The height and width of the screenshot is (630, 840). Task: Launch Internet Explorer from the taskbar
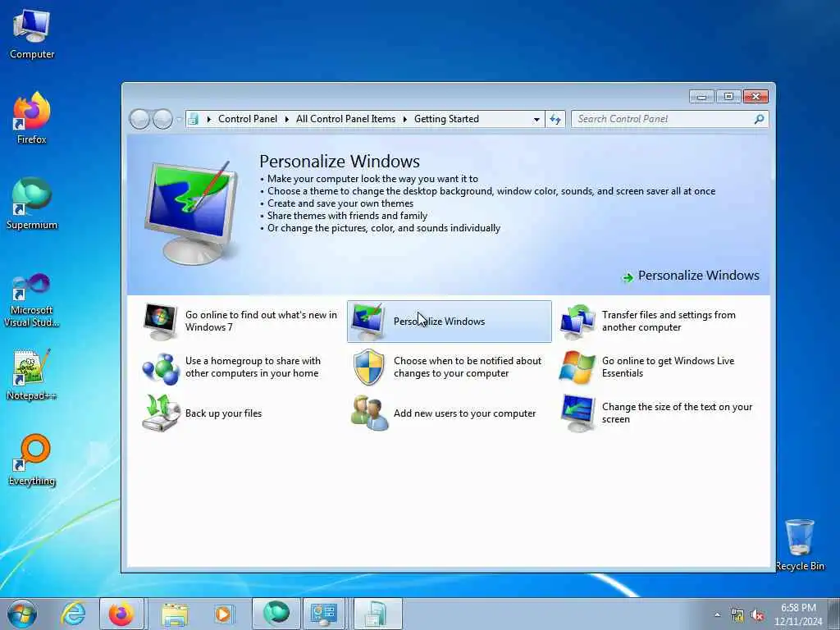point(72,614)
